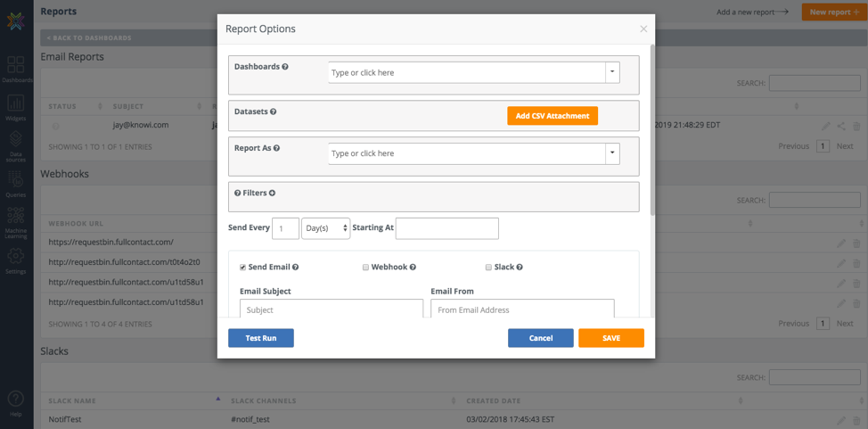Image resolution: width=868 pixels, height=429 pixels.
Task: Open the Settings gear in sidebar
Action: 16,255
